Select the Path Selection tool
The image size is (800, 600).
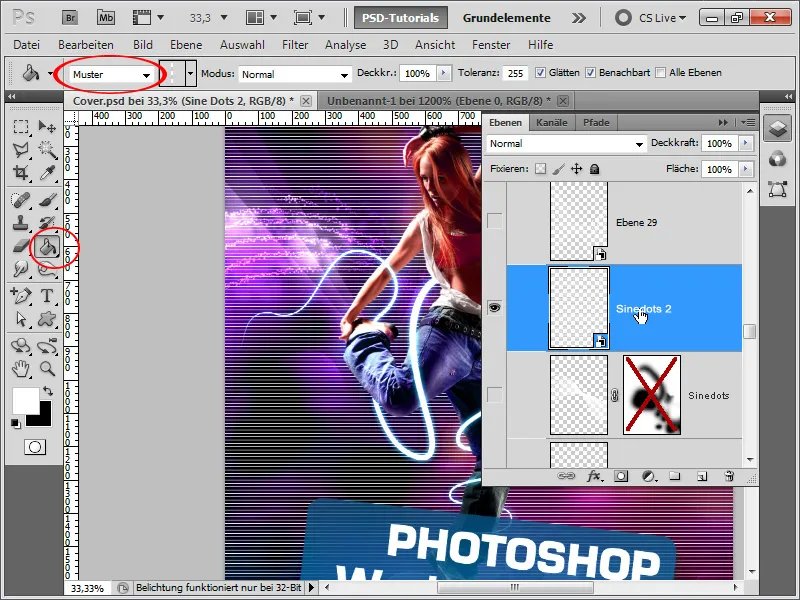21,319
